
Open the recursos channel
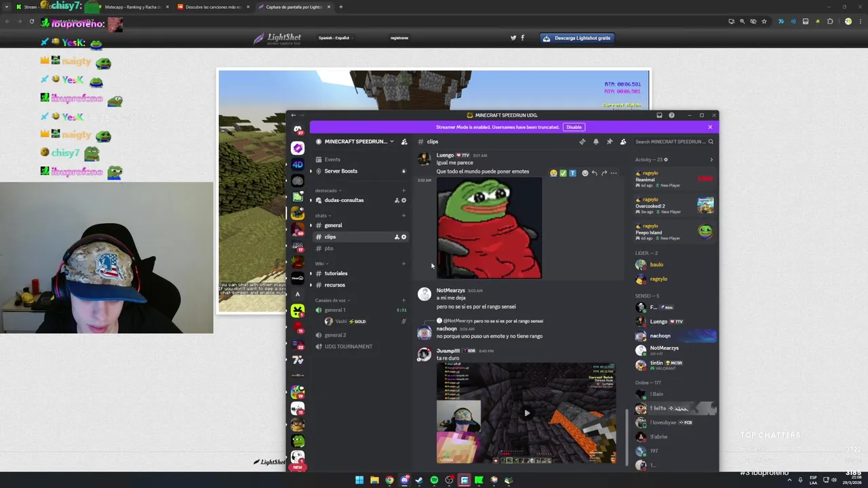[360, 285]
